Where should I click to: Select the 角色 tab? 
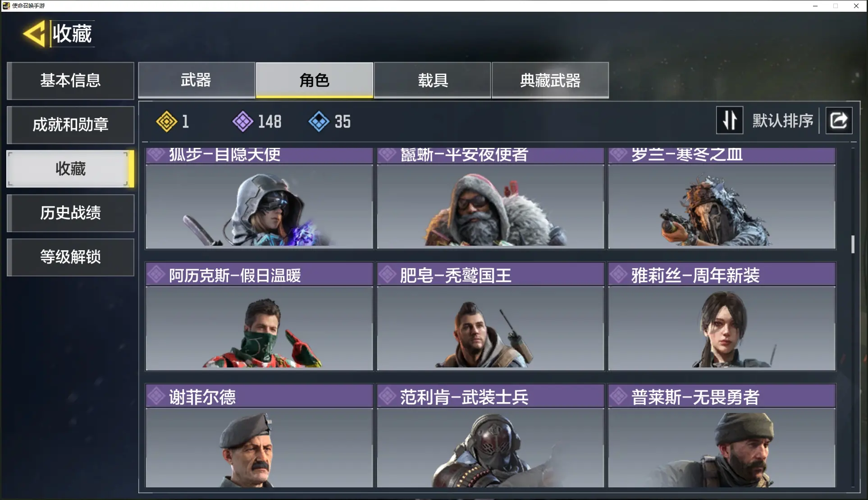point(315,80)
